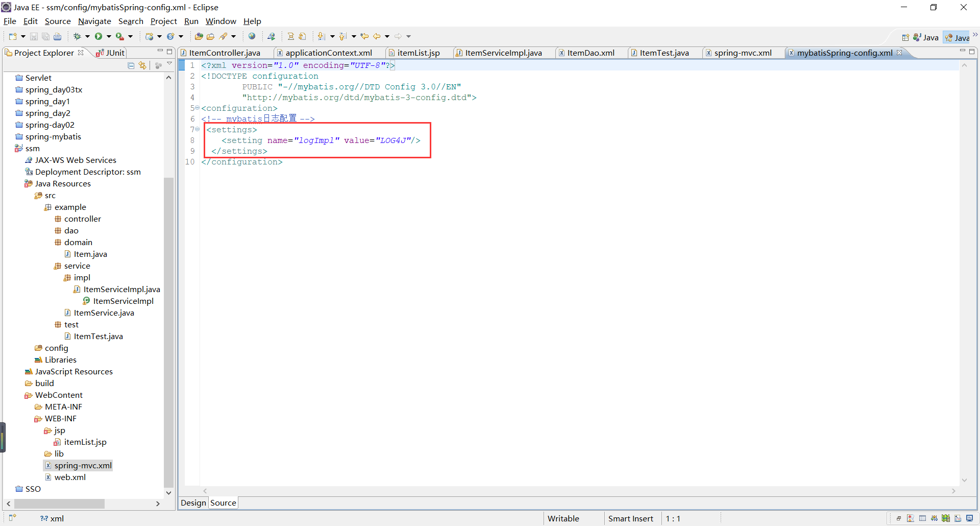Click the Last Edit Location icon
Viewport: 980px width, 526px height.
point(364,36)
